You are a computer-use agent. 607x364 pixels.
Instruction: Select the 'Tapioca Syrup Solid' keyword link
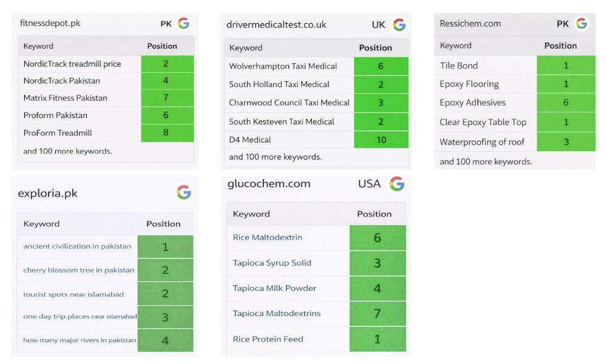pyautogui.click(x=272, y=263)
